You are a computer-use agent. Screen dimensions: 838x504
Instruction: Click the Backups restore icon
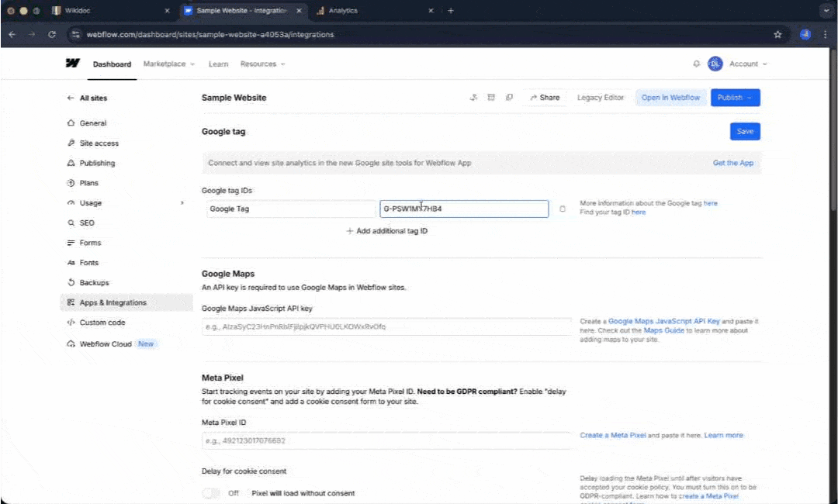(x=71, y=282)
